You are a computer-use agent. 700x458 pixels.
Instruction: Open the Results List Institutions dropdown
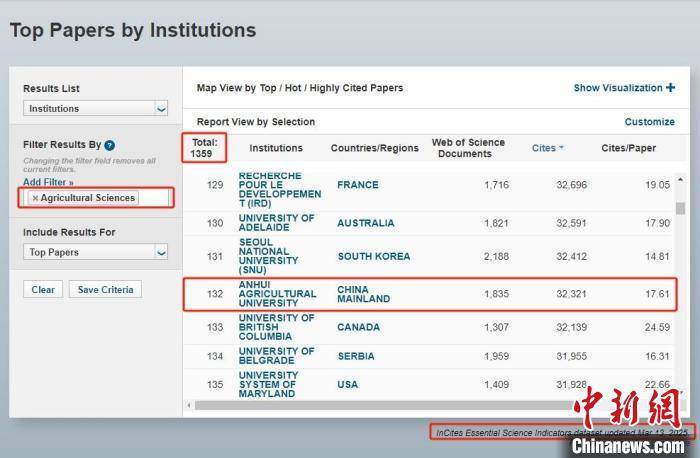point(96,108)
